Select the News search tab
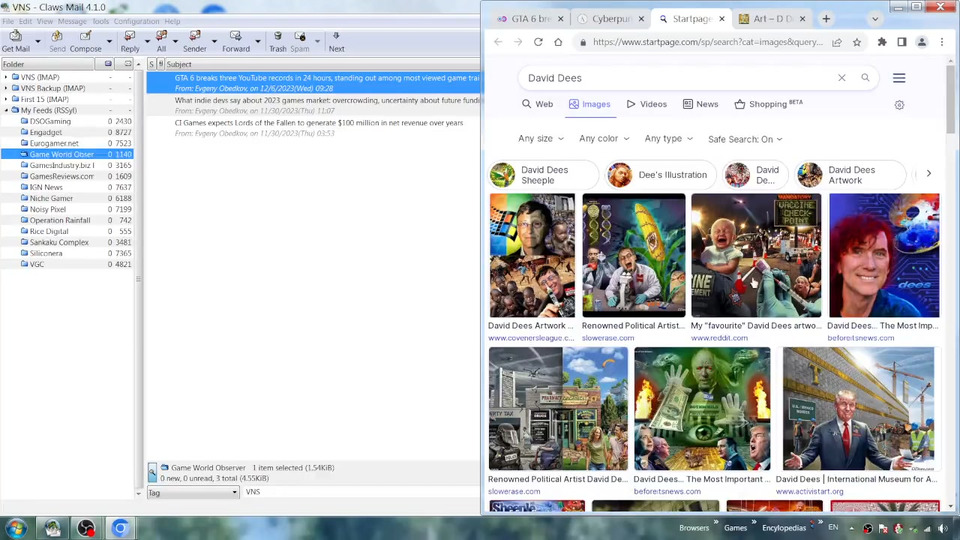This screenshot has width=960, height=540. (x=700, y=104)
